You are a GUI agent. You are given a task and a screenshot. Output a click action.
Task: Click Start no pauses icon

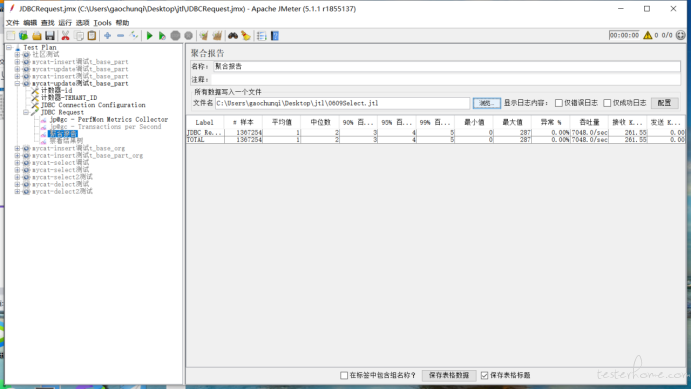tap(162, 36)
